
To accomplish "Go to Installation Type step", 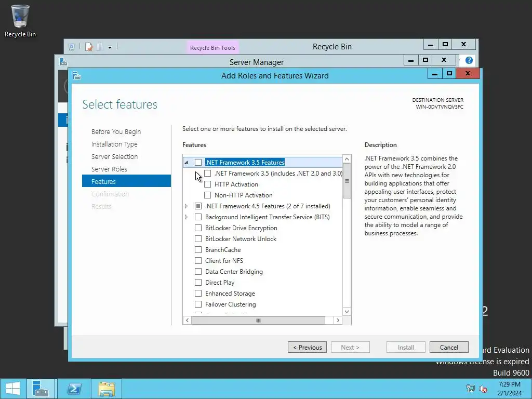I will click(114, 144).
